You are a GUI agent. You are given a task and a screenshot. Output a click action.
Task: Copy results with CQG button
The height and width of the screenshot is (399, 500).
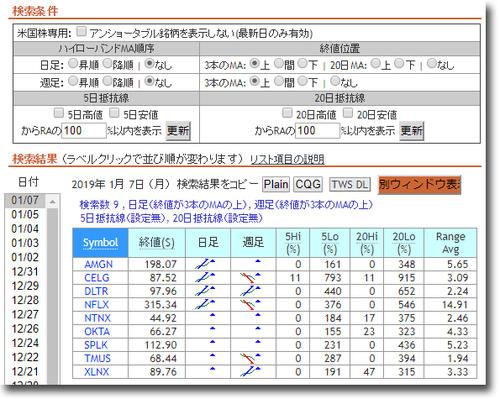[x=308, y=184]
